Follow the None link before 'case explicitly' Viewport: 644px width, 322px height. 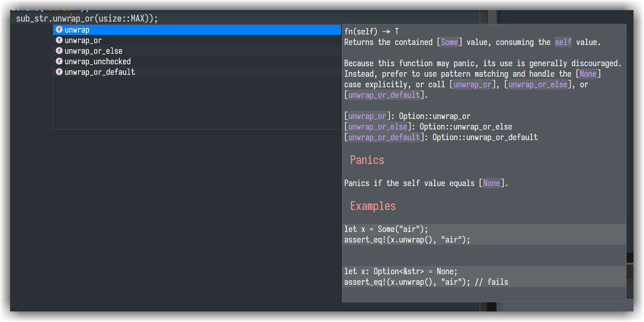pyautogui.click(x=588, y=74)
